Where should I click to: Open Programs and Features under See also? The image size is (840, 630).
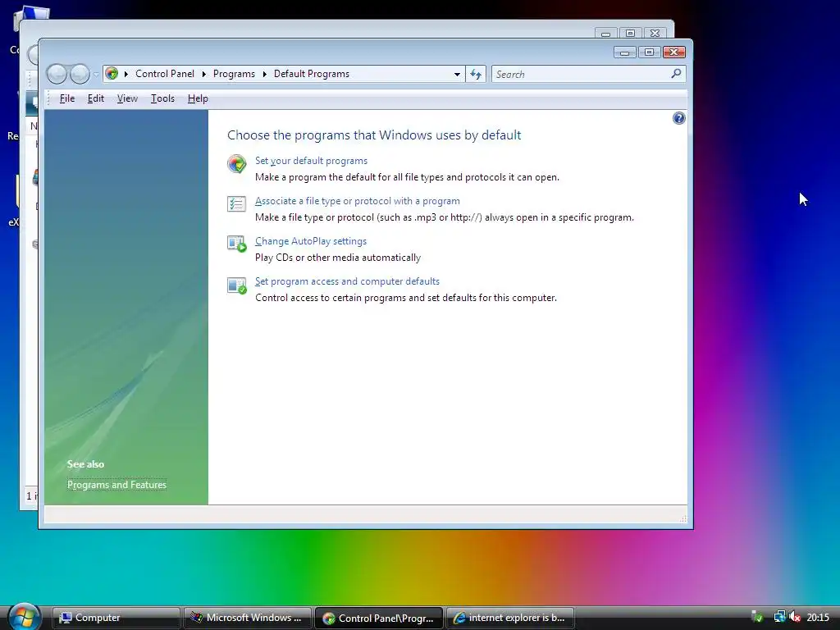[116, 485]
